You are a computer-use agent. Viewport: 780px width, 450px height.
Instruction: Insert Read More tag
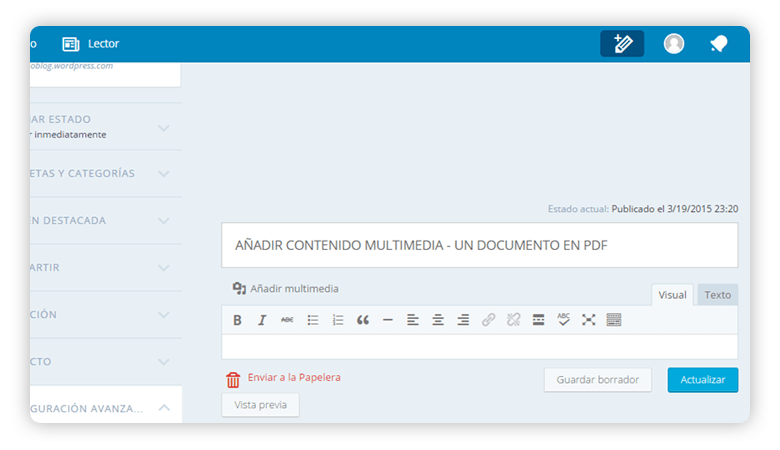point(538,320)
